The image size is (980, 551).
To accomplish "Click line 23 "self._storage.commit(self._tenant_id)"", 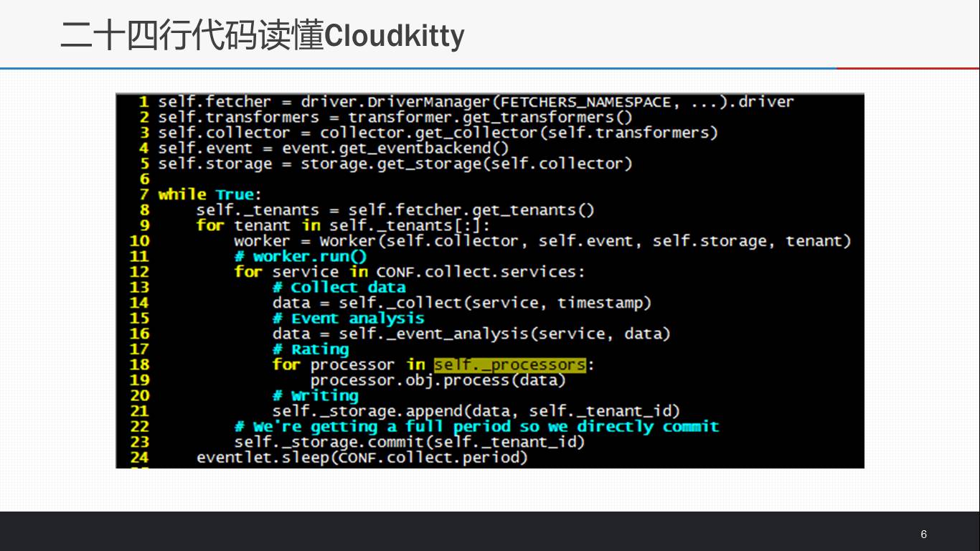I will pos(410,442).
